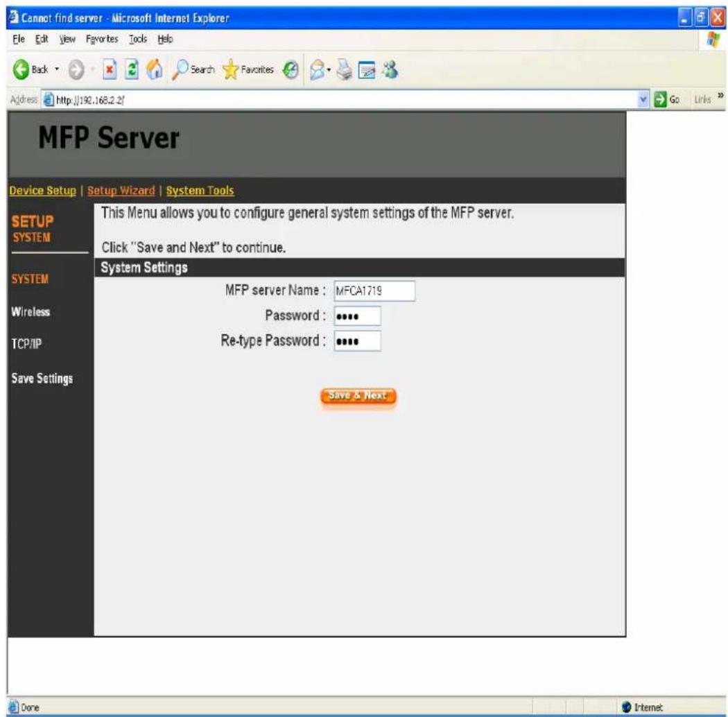The image size is (728, 717).
Task: Click the SETUP SYSTEM sidebar heading
Action: [32, 228]
